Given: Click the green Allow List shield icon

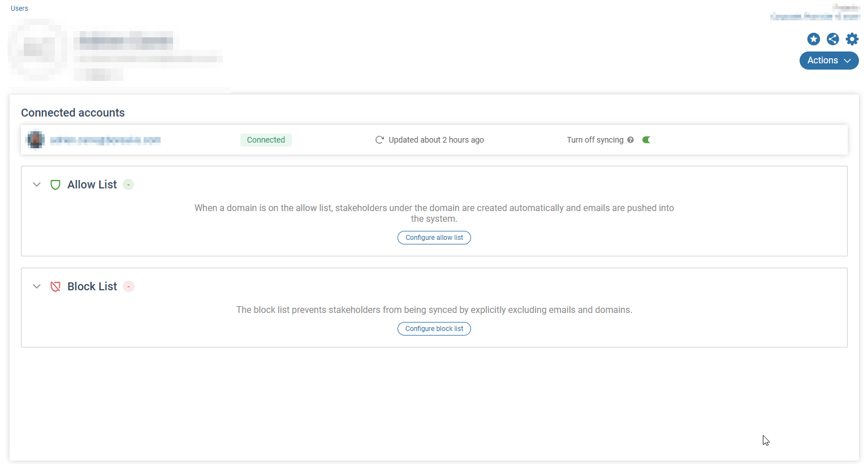Looking at the screenshot, I should [55, 185].
